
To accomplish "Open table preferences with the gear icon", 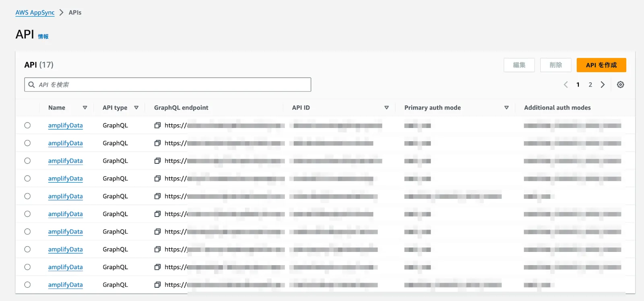I will point(621,85).
